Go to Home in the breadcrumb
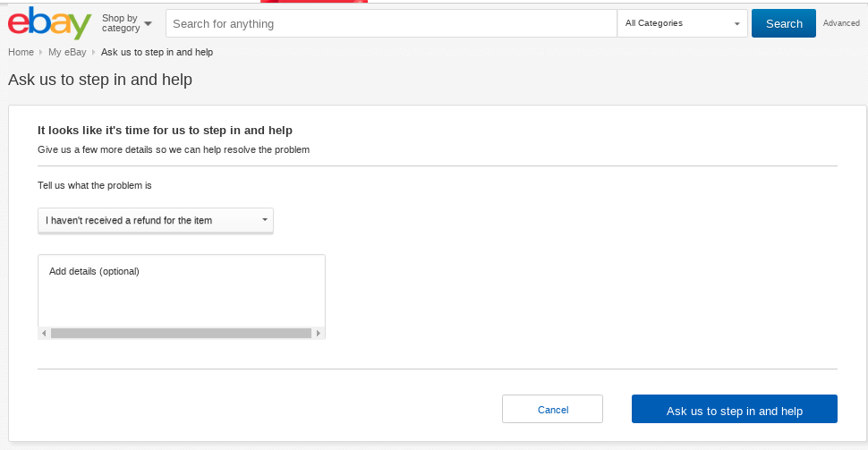 click(x=21, y=52)
